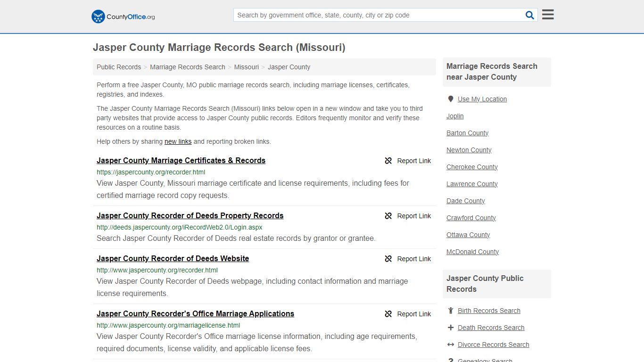
Task: Open jaspercounty.org/recorder.html https URL
Action: click(x=151, y=172)
